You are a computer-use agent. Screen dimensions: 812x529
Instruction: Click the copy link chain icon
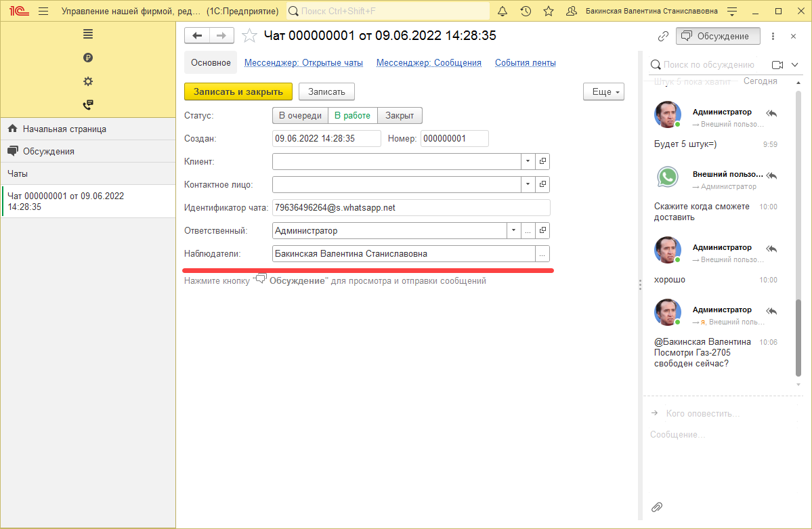(664, 36)
